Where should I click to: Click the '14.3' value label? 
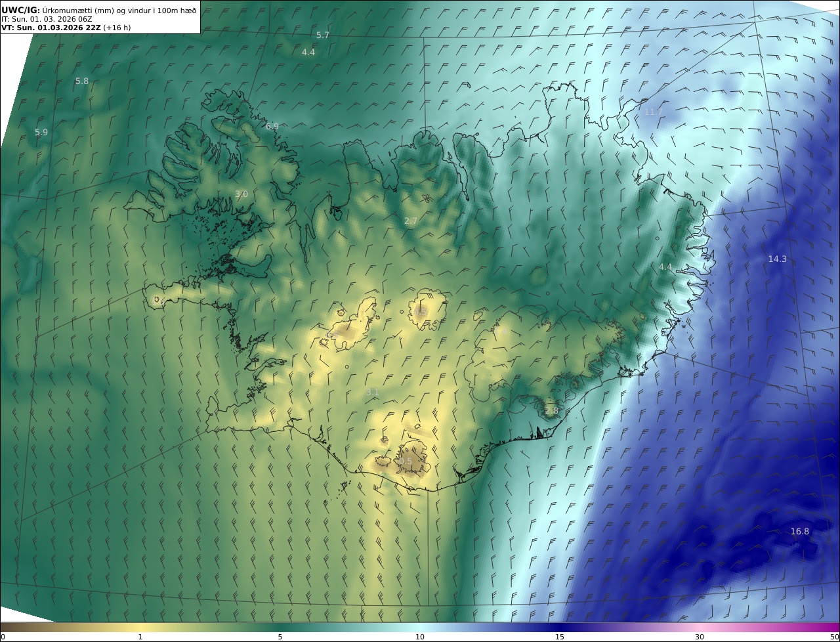click(x=777, y=259)
